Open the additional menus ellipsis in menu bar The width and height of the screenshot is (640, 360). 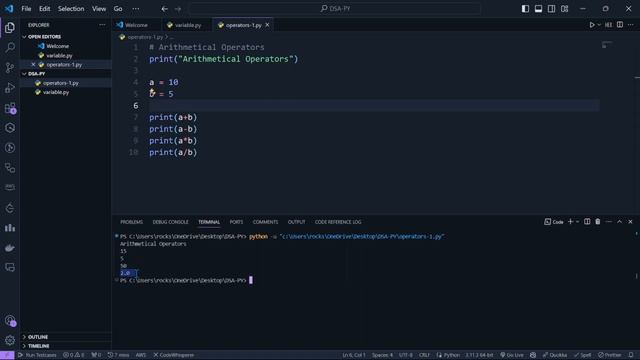(x=136, y=9)
